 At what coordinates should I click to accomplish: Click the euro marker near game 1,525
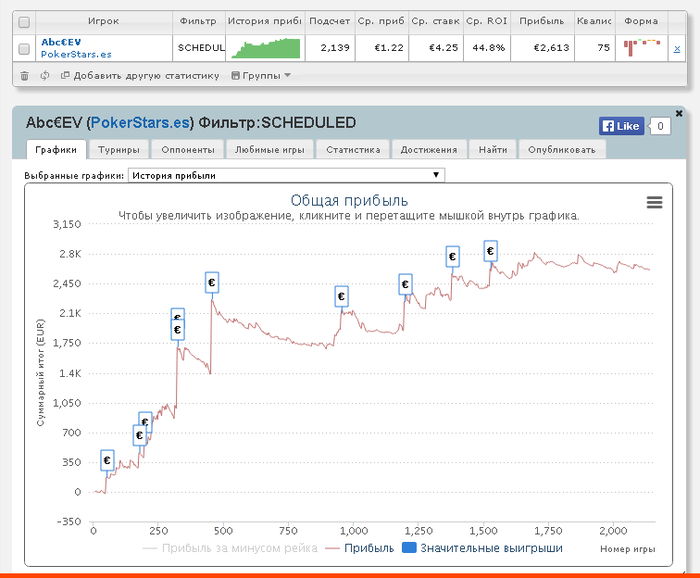tap(491, 251)
